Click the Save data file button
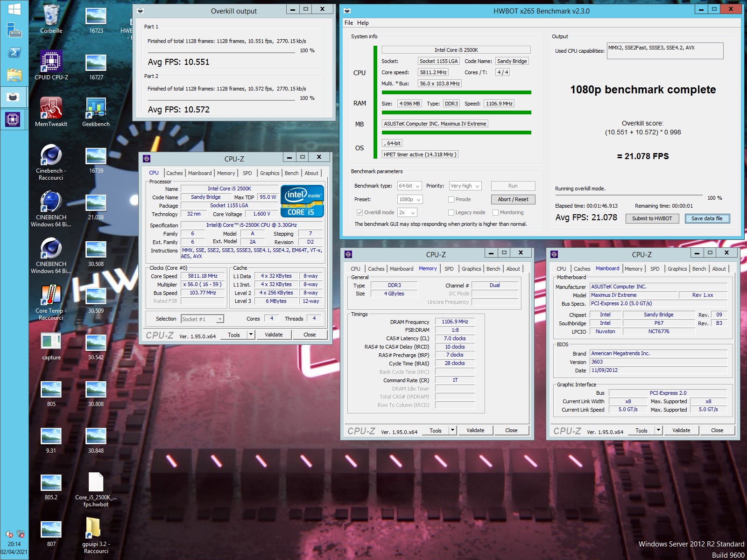Viewport: 747px width, 560px height. (707, 218)
